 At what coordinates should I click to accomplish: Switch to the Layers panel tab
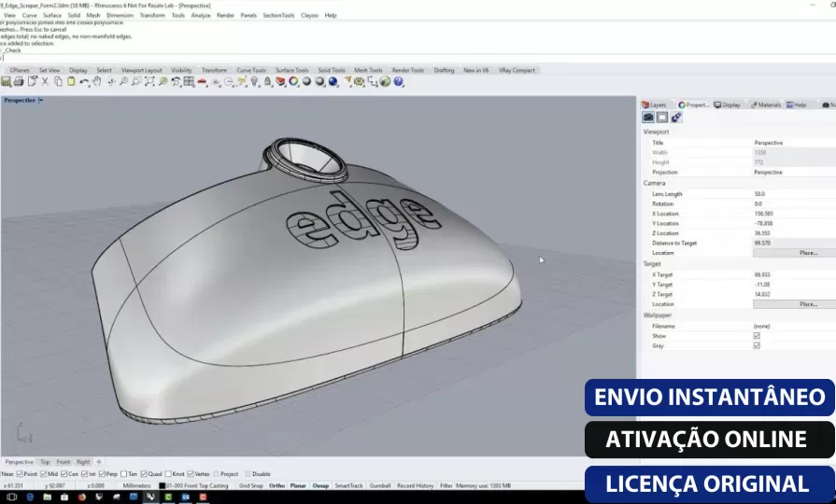click(x=654, y=105)
